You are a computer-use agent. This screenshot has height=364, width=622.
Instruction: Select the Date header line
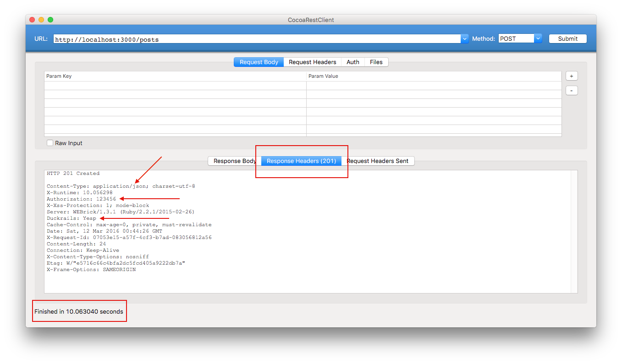(x=105, y=231)
